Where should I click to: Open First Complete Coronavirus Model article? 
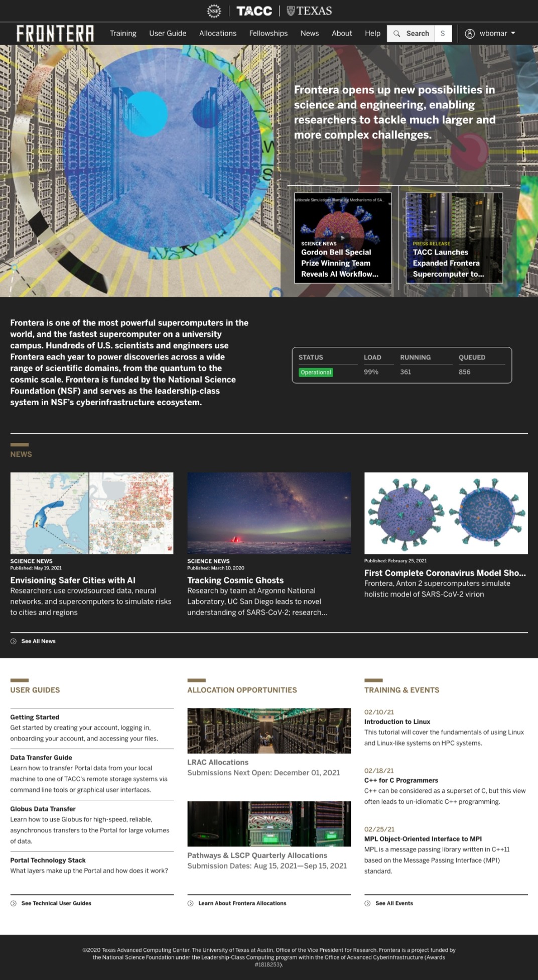(445, 573)
